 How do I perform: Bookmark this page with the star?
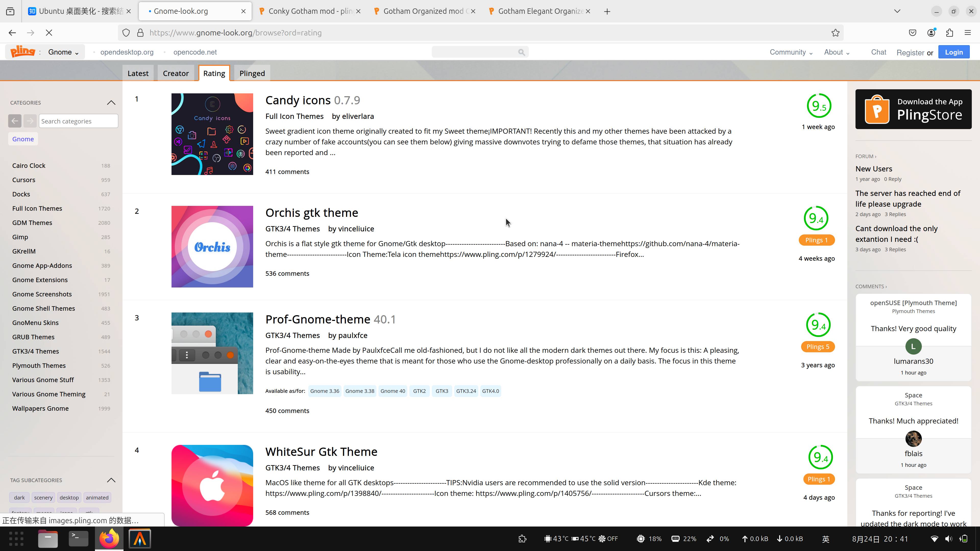[x=836, y=33]
